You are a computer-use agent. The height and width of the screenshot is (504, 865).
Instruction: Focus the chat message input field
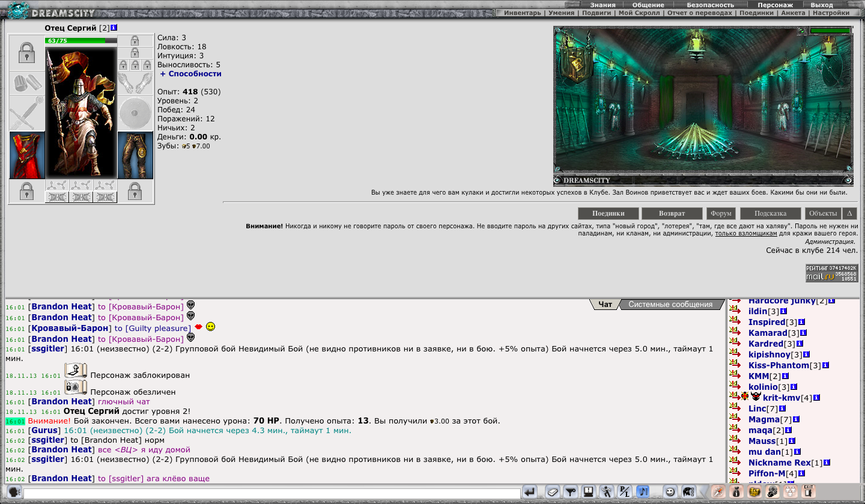(272, 493)
